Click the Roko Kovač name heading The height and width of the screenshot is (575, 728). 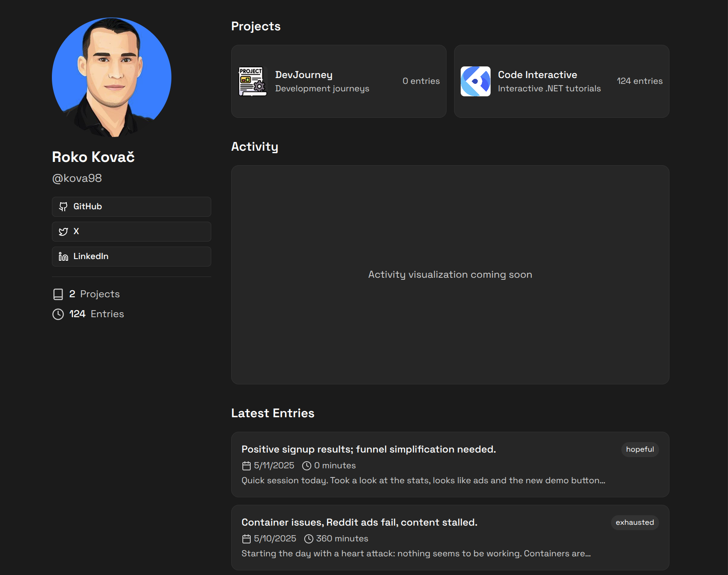93,157
